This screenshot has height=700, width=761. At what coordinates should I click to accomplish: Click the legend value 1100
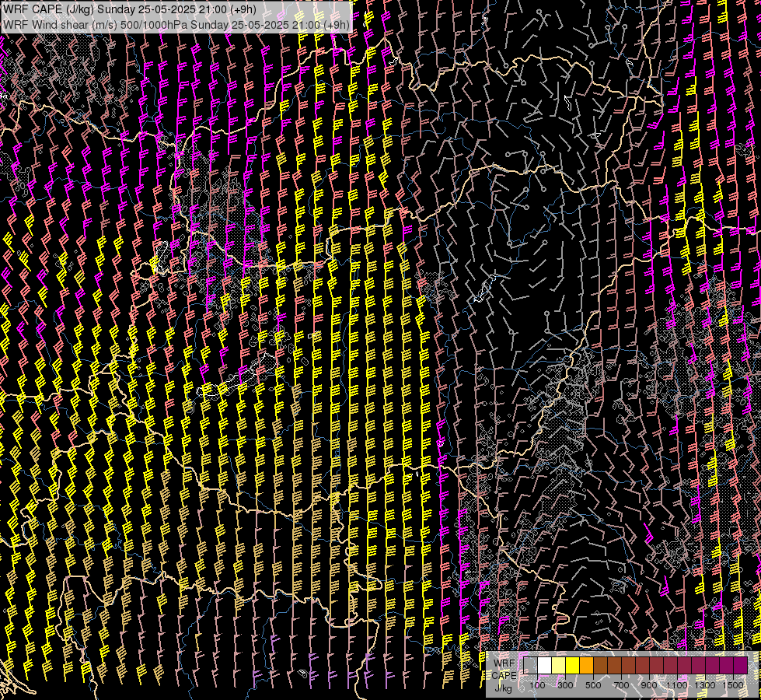677,685
